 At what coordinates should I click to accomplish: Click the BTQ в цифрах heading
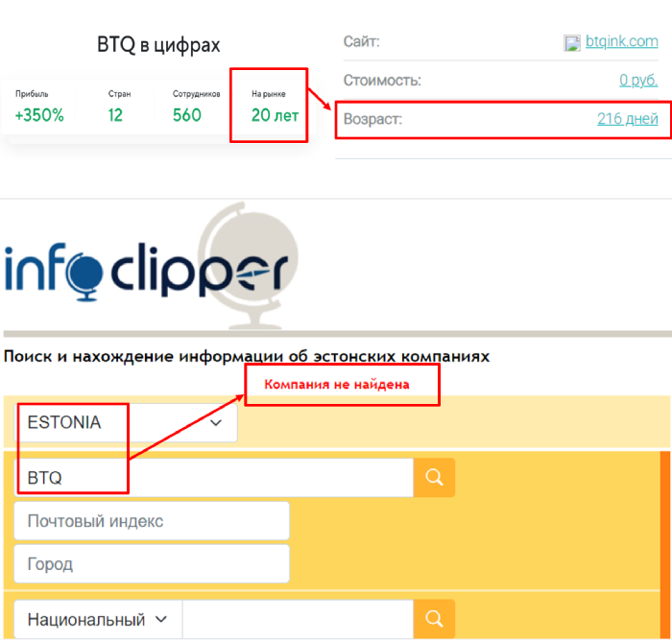point(158,45)
